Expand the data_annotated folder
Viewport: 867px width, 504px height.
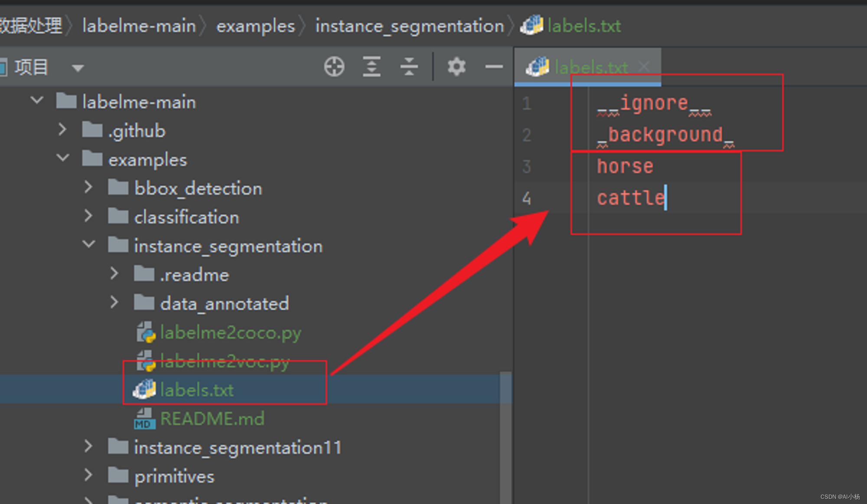(114, 302)
